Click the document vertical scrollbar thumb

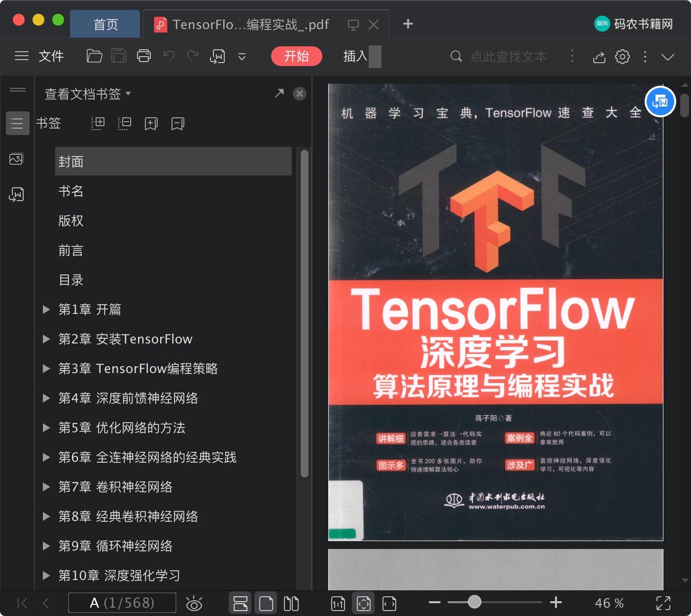pos(684,105)
